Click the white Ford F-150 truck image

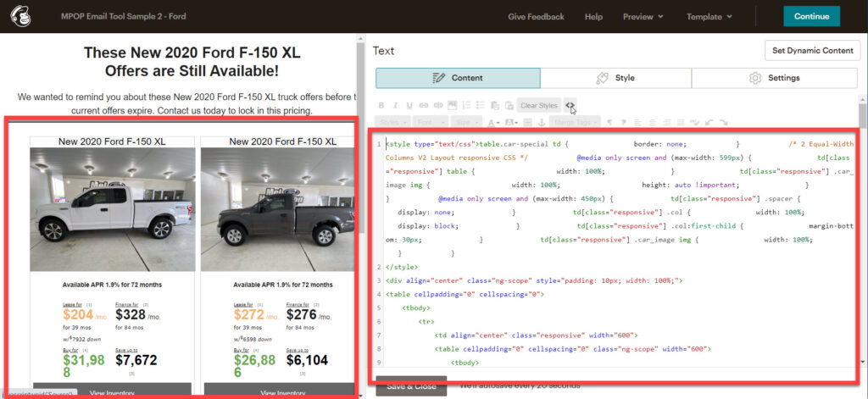point(112,209)
